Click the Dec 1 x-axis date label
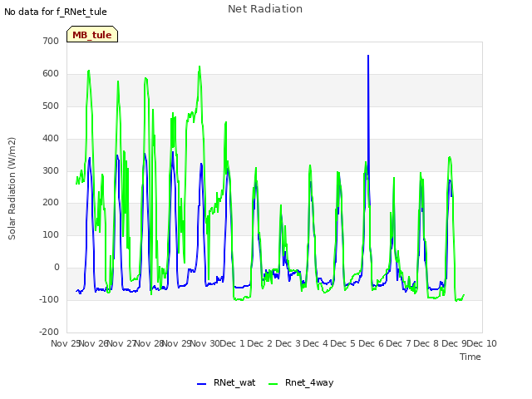532x399 pixels. pyautogui.click(x=232, y=343)
